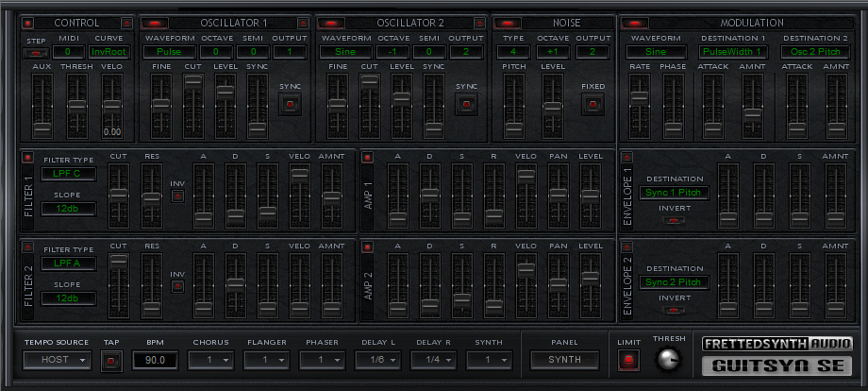Screen dimensions: 868x391
Task: Click Oscillator 1 SEMI value field
Action: click(x=253, y=52)
